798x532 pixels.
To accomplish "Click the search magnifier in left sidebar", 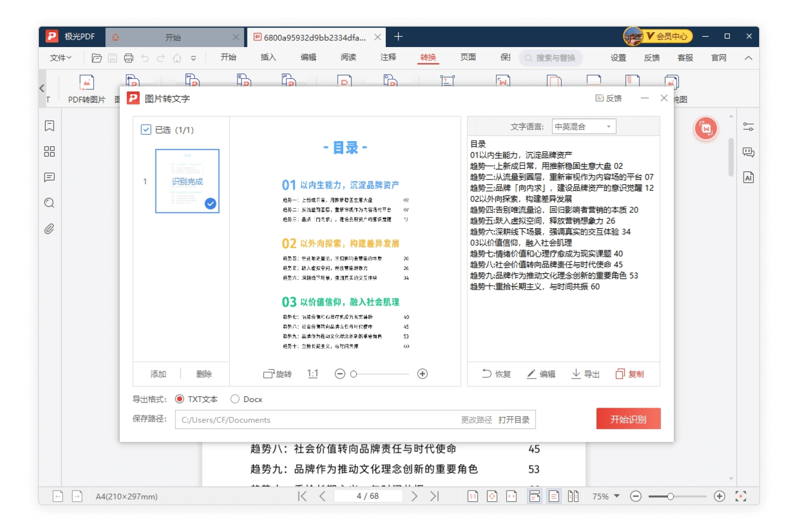I will 50,203.
